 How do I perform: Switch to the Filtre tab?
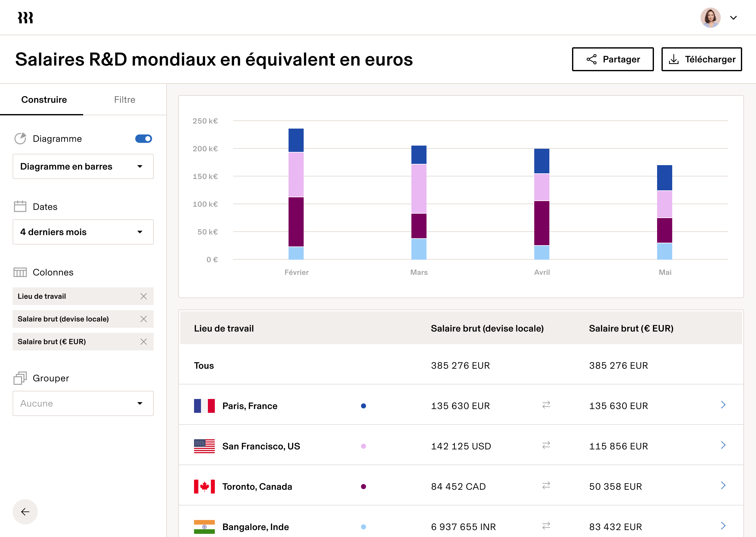[x=124, y=99]
